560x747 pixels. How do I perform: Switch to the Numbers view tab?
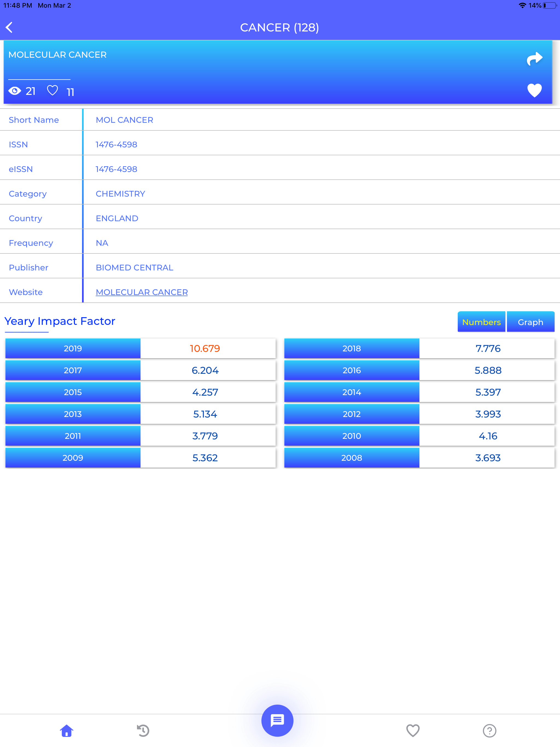(x=481, y=322)
